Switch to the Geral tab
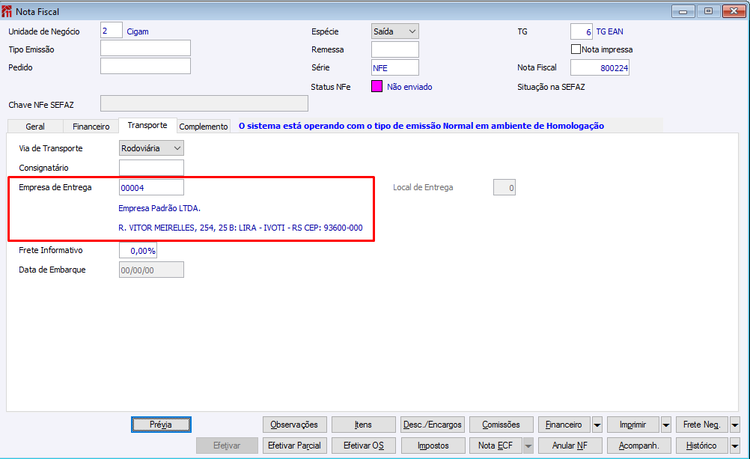The height and width of the screenshot is (459, 750). pyautogui.click(x=35, y=126)
